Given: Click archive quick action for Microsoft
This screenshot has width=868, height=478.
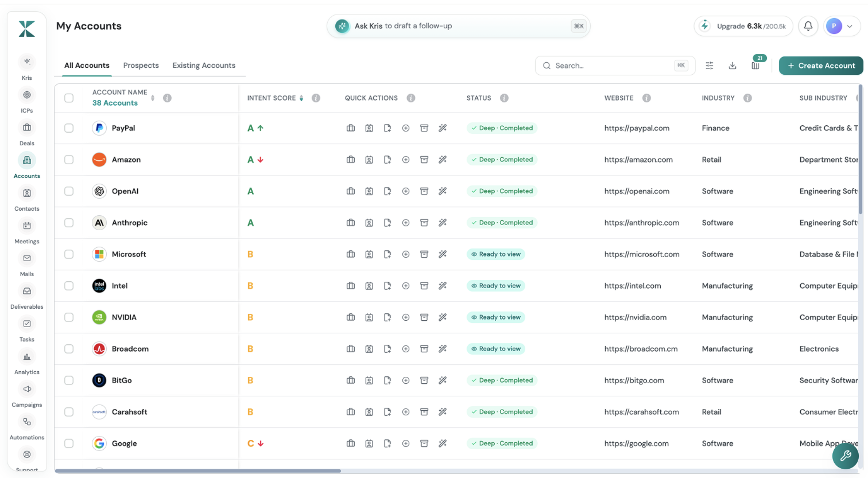Looking at the screenshot, I should point(424,254).
